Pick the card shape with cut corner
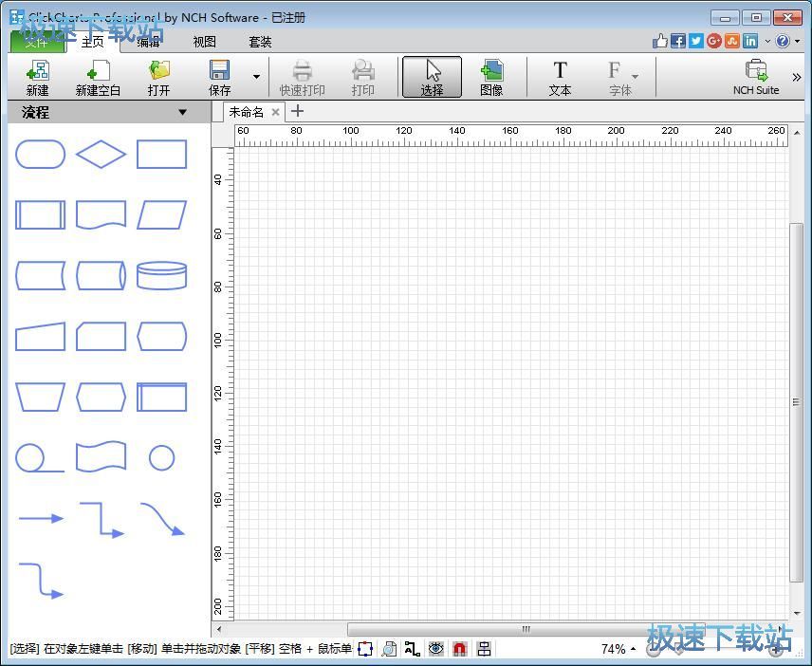Image resolution: width=812 pixels, height=666 pixels. tap(101, 337)
